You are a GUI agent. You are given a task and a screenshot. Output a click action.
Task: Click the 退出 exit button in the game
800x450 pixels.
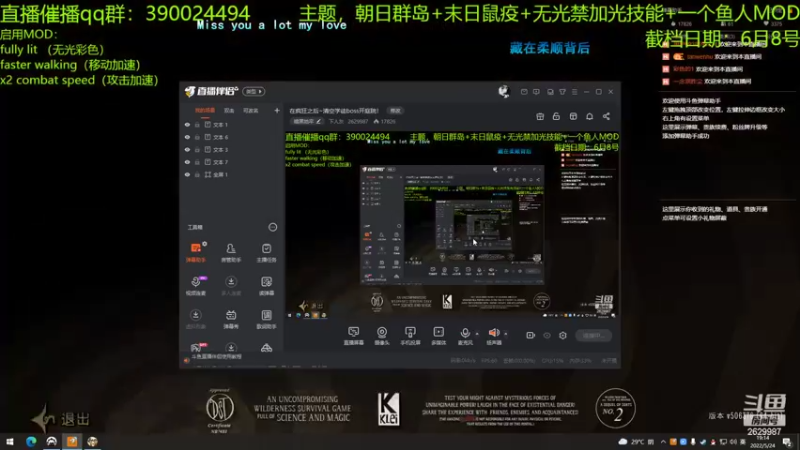(x=62, y=419)
